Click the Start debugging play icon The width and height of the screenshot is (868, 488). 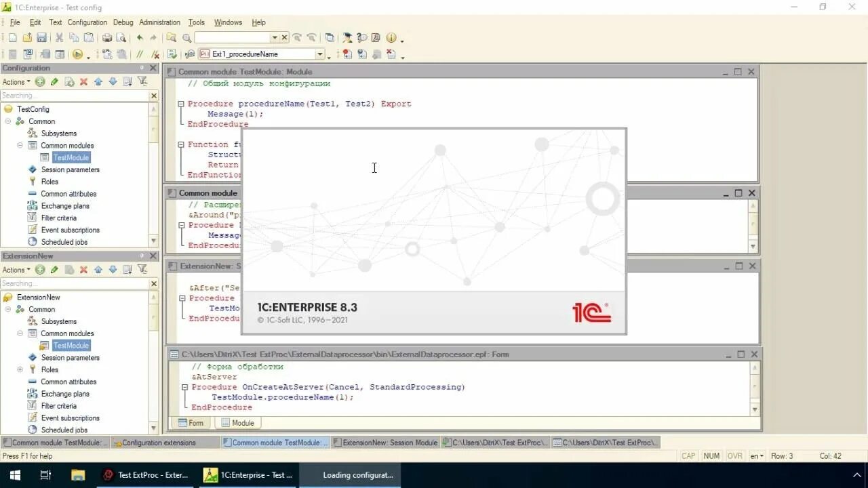point(78,54)
